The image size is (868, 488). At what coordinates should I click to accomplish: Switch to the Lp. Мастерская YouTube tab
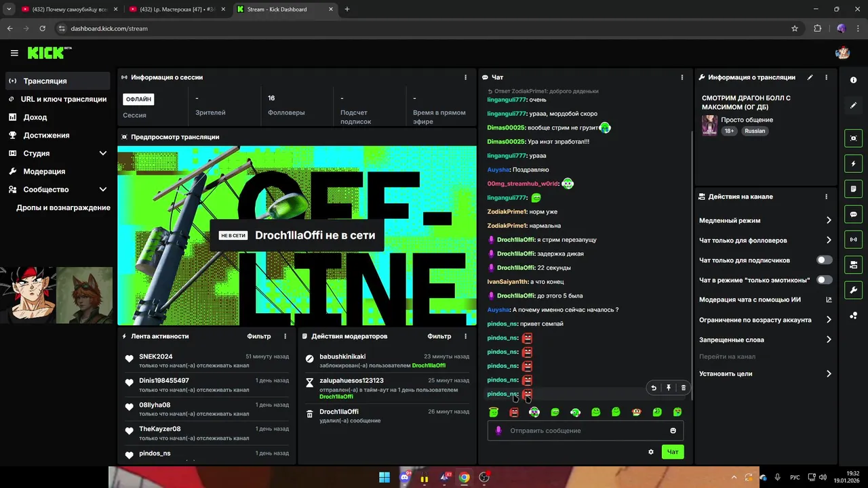pyautogui.click(x=176, y=9)
